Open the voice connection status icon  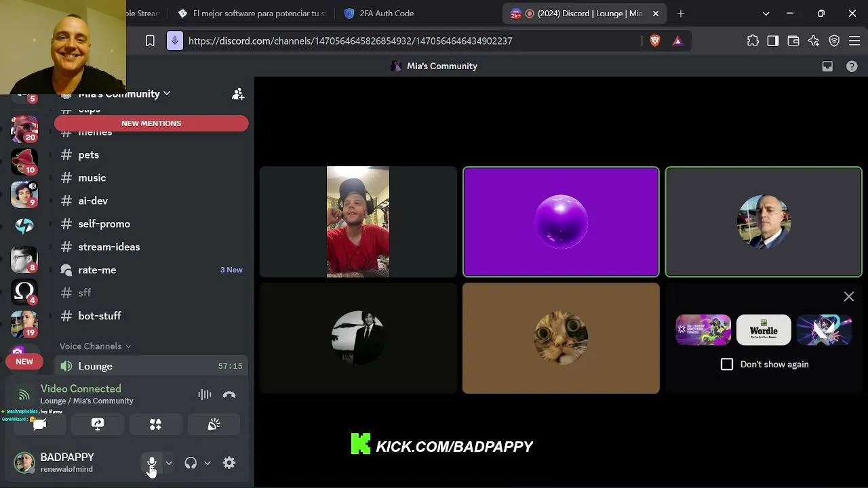[24, 394]
